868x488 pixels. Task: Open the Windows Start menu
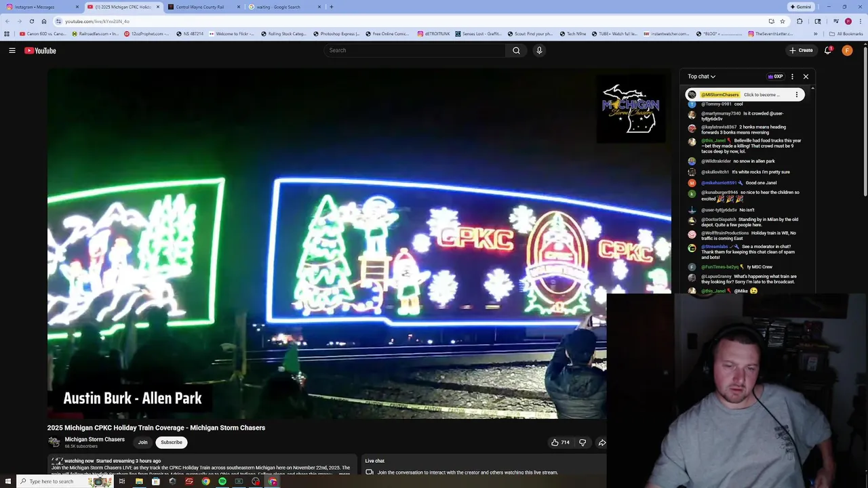8,482
